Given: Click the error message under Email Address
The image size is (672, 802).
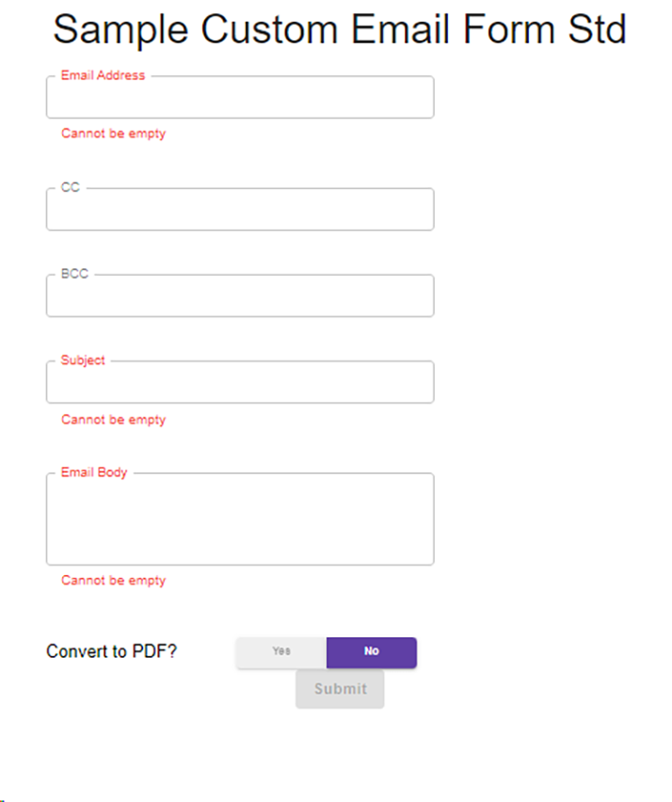Looking at the screenshot, I should [114, 134].
